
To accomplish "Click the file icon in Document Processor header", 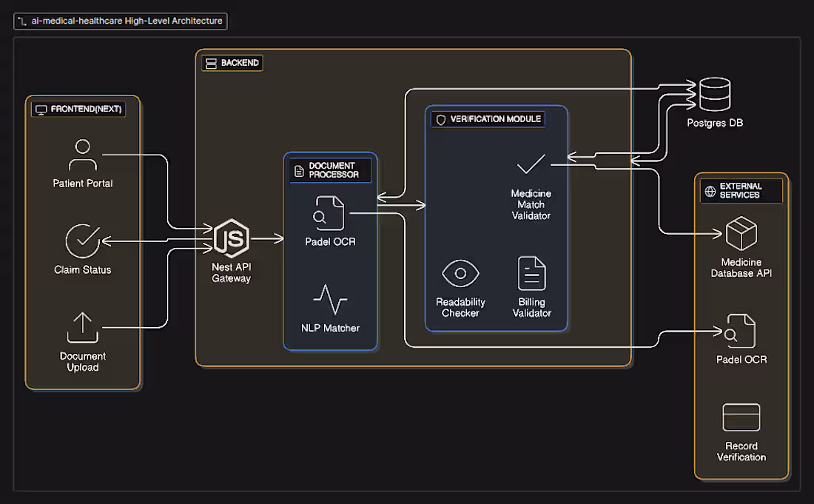I will (299, 171).
